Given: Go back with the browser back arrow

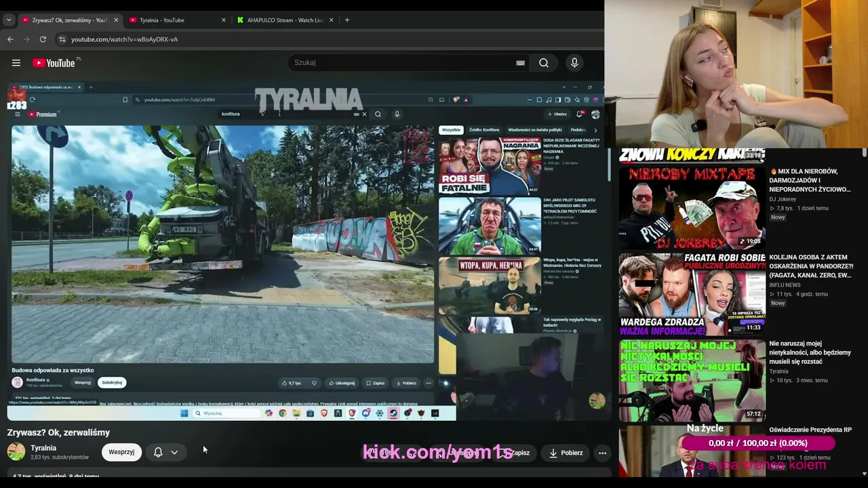Looking at the screenshot, I should coord(10,39).
